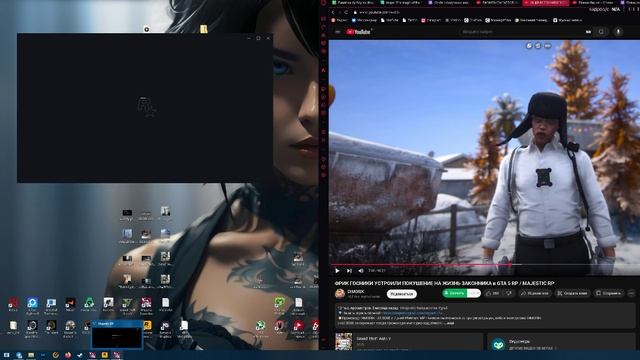640x360 pixels.
Task: Open the channel avatar under the video
Action: point(340,293)
